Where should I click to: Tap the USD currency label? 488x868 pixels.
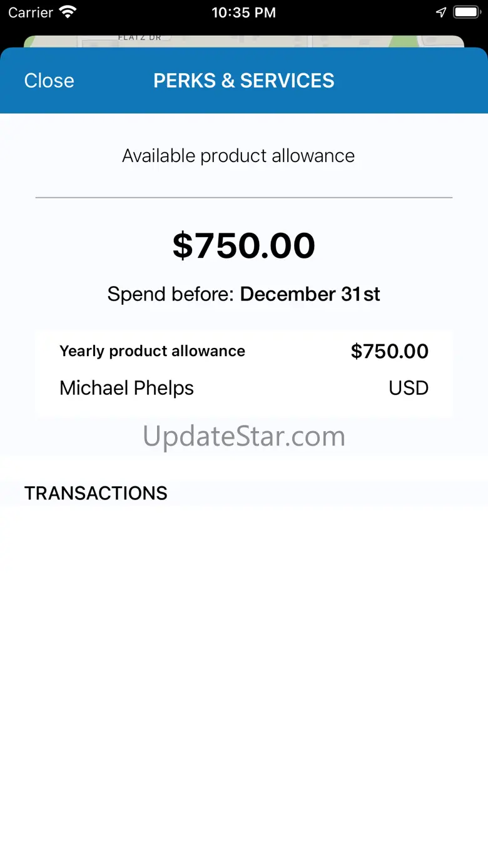(x=409, y=388)
